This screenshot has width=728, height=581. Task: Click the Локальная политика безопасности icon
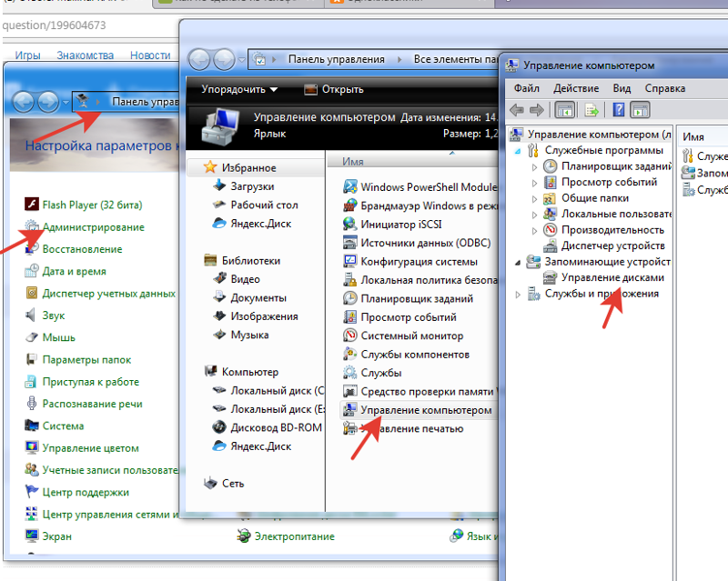pyautogui.click(x=350, y=280)
